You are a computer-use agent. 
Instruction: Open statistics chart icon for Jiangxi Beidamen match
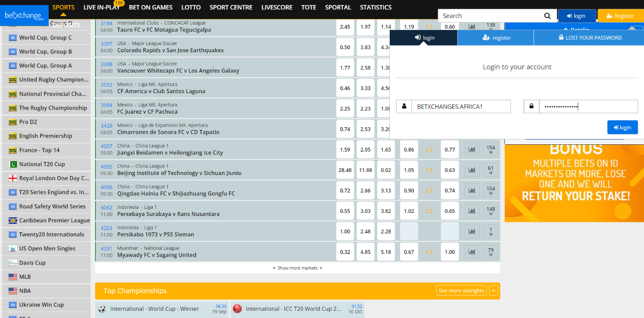(x=471, y=149)
